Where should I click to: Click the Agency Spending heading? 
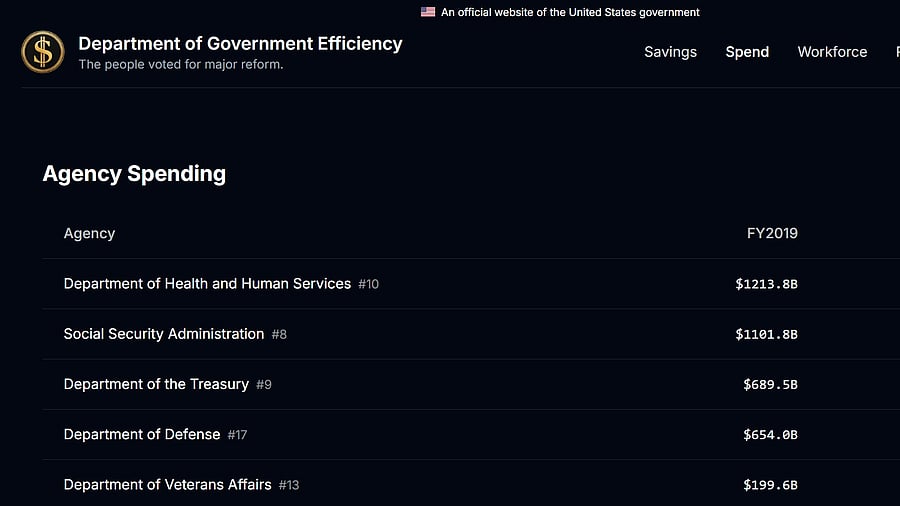tap(134, 173)
